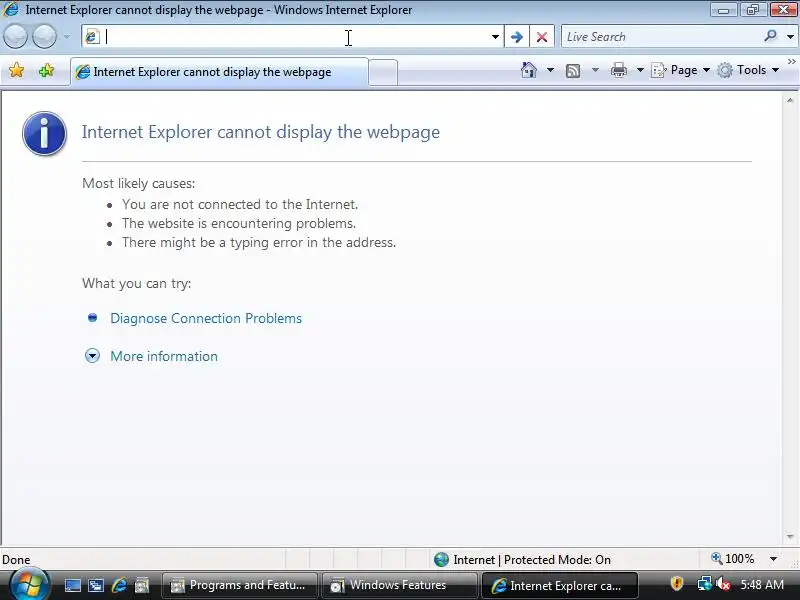Open the zoom level dropdown arrow
The height and width of the screenshot is (600, 800).
click(773, 560)
